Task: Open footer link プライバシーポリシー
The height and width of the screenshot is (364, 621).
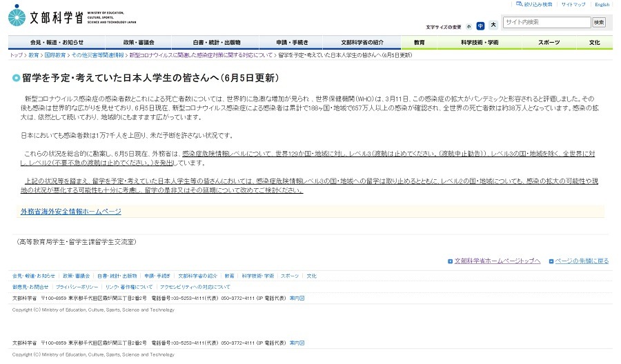Action: pos(77,287)
